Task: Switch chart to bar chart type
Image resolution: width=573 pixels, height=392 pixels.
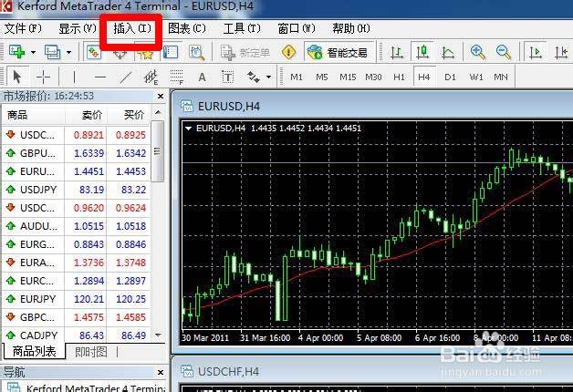Action: [397, 52]
